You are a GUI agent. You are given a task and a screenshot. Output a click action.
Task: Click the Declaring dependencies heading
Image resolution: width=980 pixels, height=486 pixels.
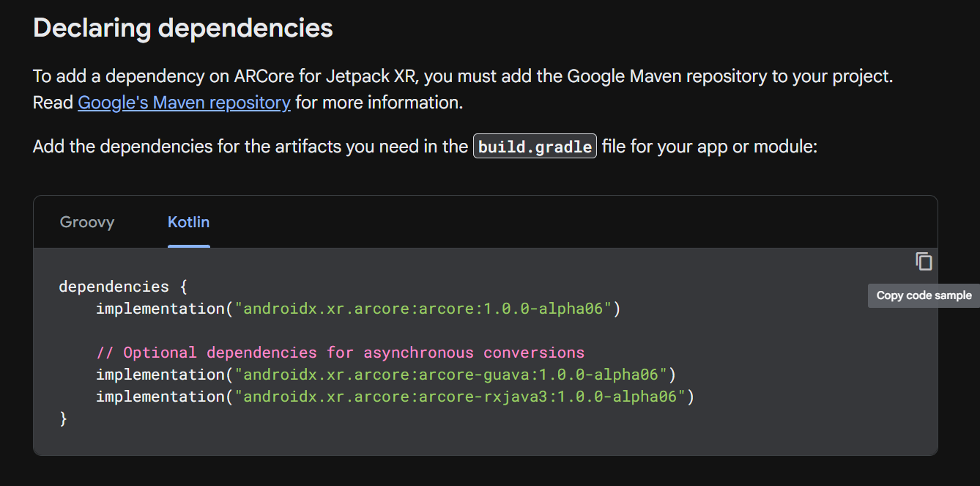tap(183, 28)
